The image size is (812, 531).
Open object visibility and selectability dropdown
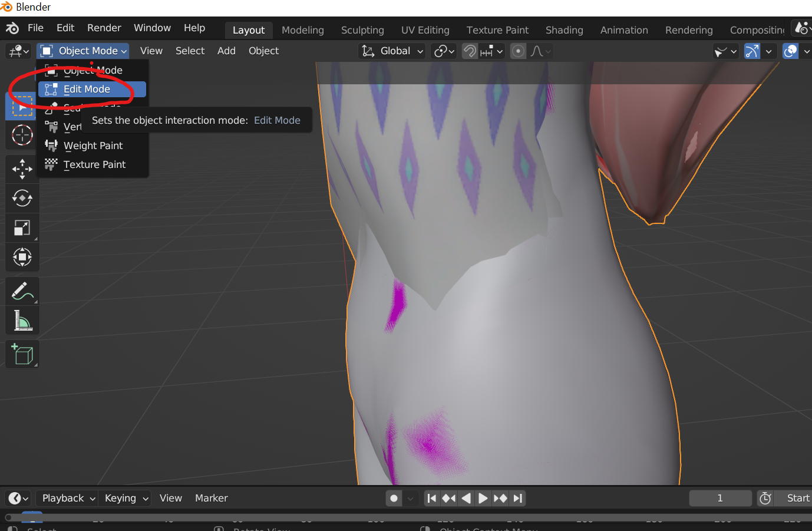coord(725,51)
